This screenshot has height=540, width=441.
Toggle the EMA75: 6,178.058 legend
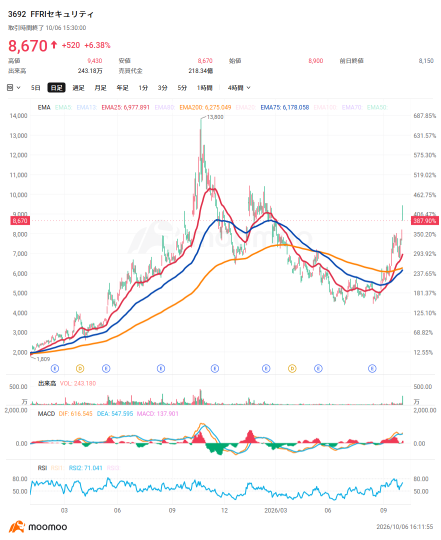pyautogui.click(x=285, y=107)
